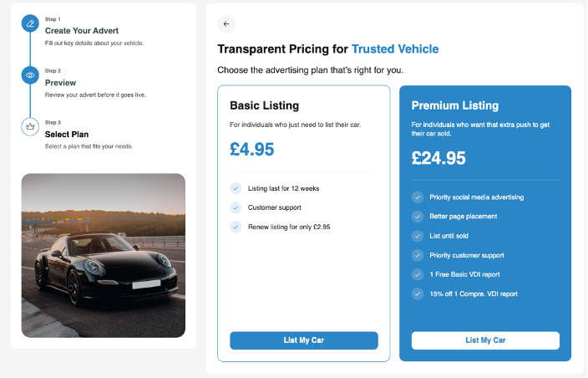Image resolution: width=588 pixels, height=378 pixels.
Task: Click check icon beside Listing last for 12 weeks
Action: 236,188
